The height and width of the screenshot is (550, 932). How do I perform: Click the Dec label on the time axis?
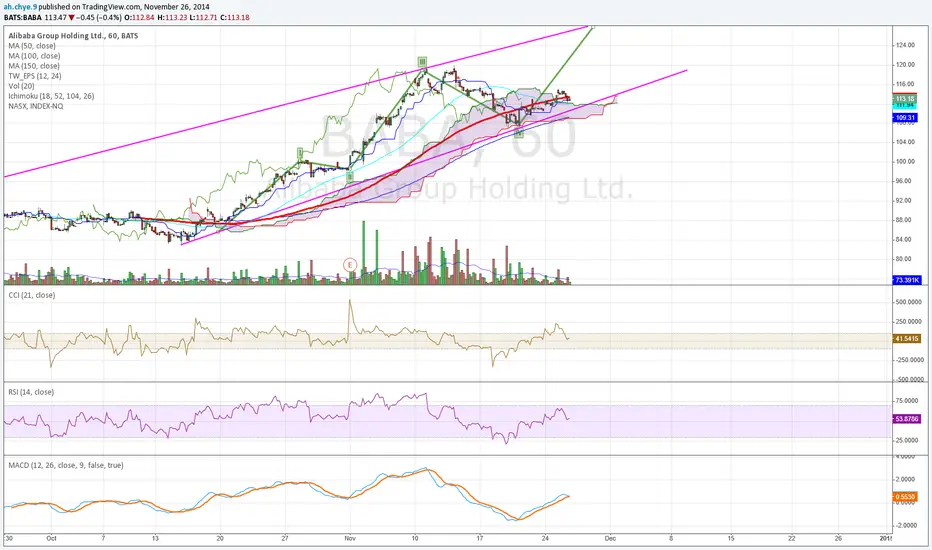click(610, 538)
